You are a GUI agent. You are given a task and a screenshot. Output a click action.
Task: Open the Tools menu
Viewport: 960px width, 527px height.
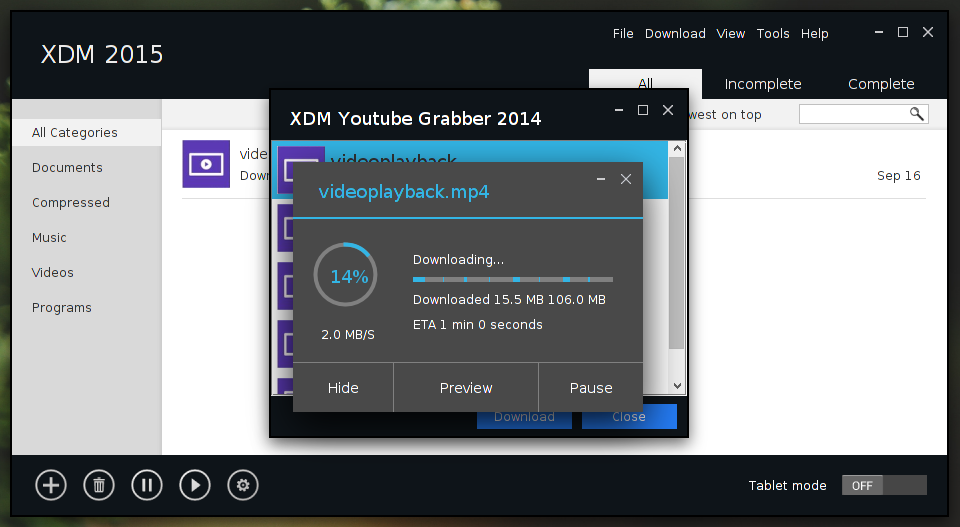[773, 34]
